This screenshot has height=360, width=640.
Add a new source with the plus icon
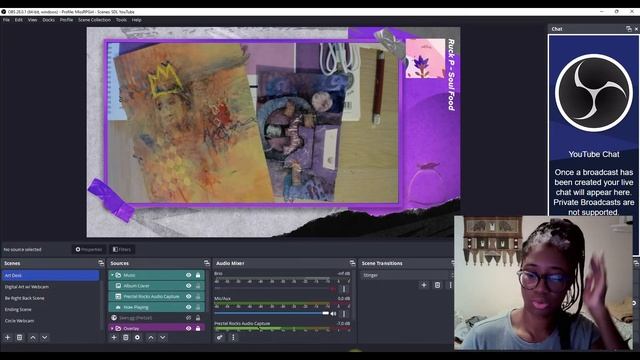[114, 338]
